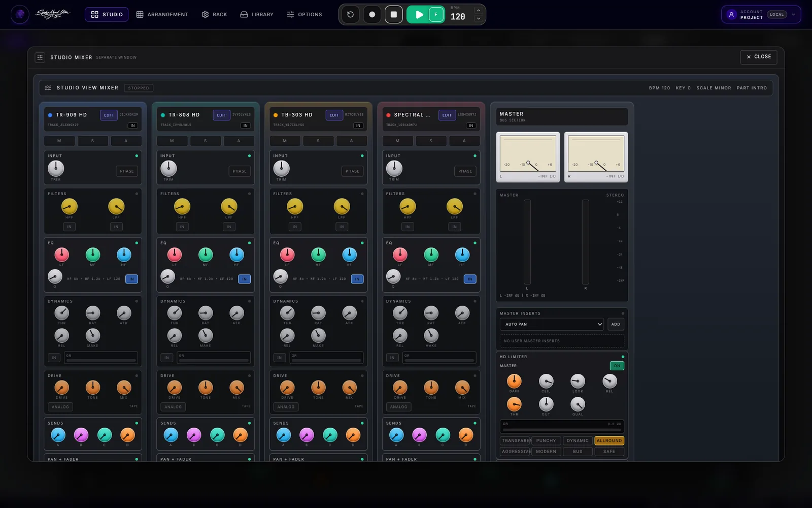
Task: Click Add in Master Inserts
Action: point(616,324)
